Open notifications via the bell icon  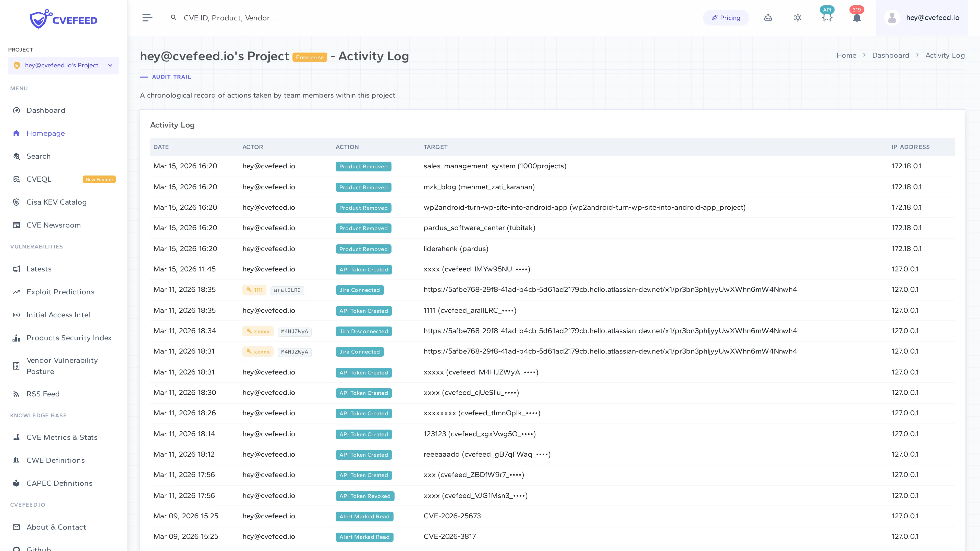click(x=856, y=18)
